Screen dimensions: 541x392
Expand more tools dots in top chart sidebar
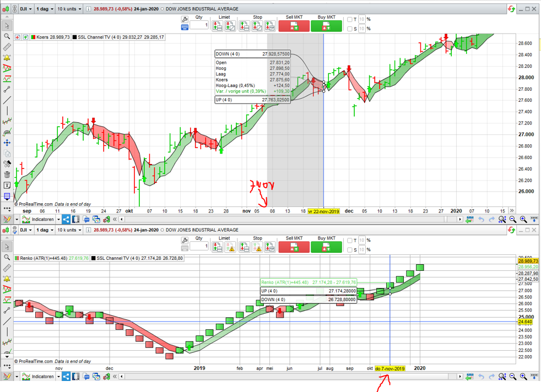click(7, 209)
